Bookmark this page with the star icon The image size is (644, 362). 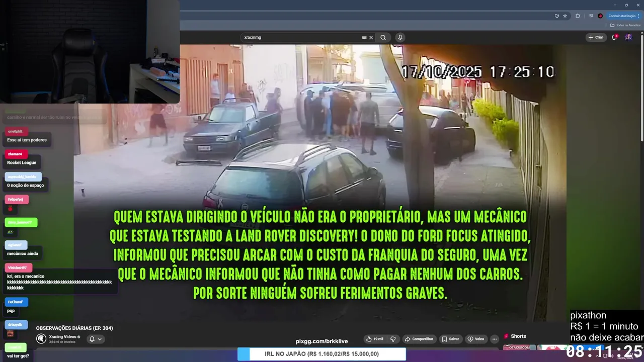pyautogui.click(x=565, y=16)
